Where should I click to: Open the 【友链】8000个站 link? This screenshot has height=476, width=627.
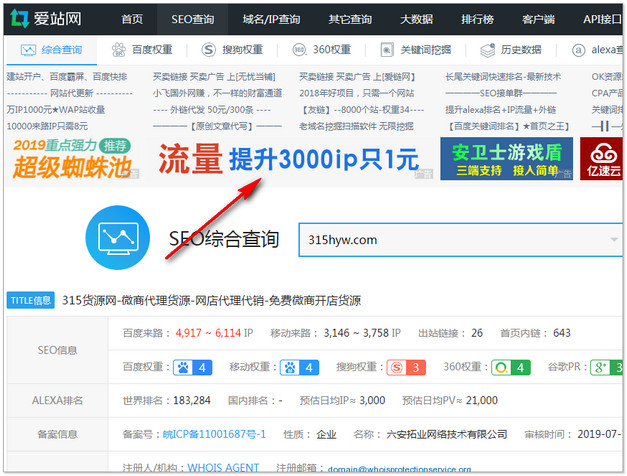coord(361,110)
